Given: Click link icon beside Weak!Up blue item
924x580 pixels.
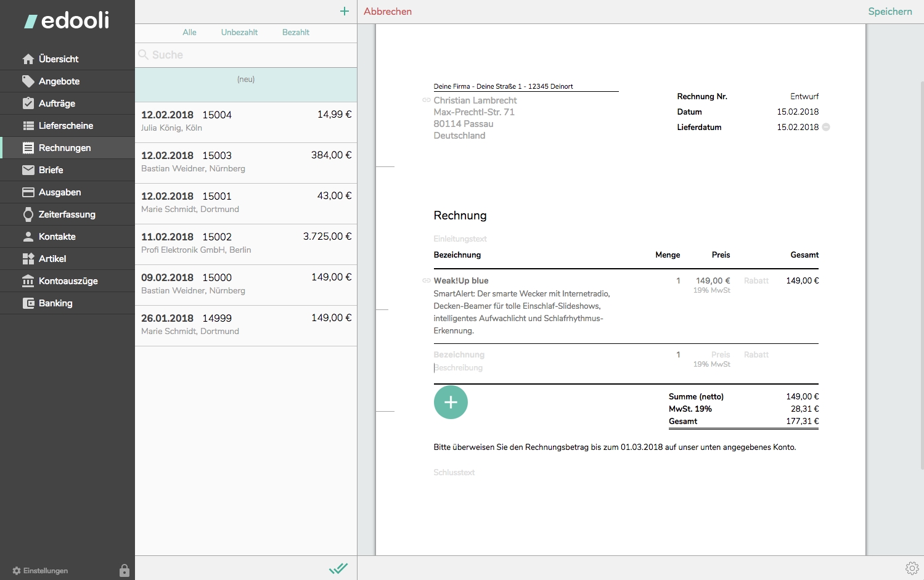Looking at the screenshot, I should pos(426,280).
